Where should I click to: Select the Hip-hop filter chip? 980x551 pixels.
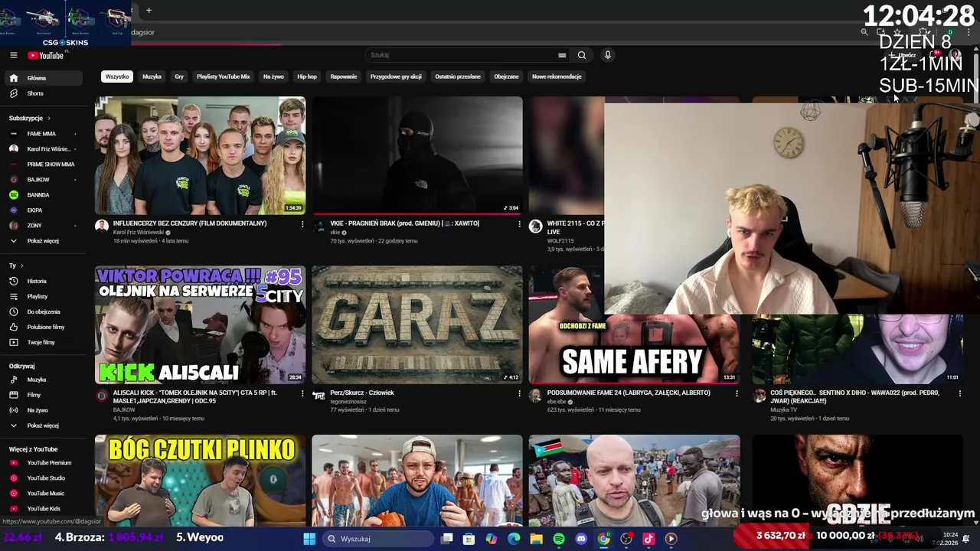coord(307,77)
